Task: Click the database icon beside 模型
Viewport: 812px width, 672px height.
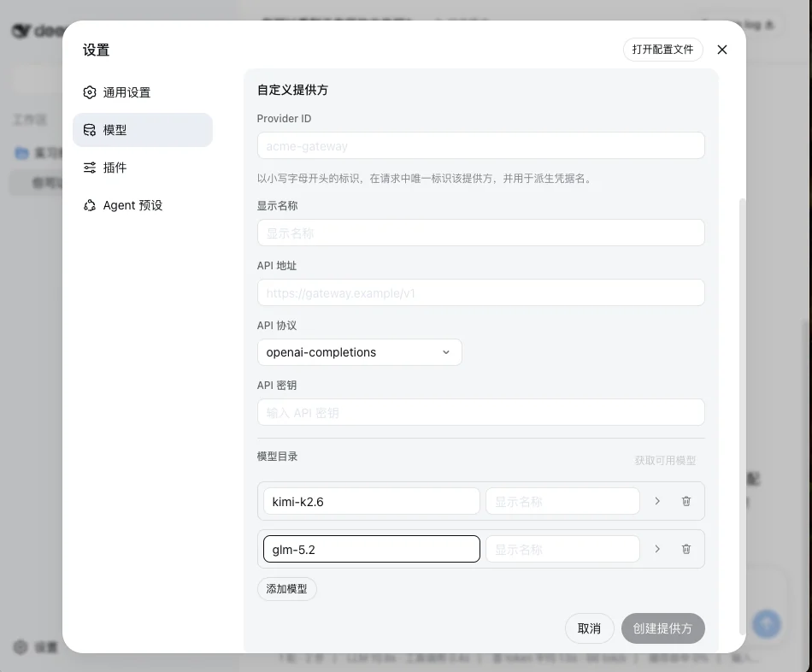Action: (90, 130)
